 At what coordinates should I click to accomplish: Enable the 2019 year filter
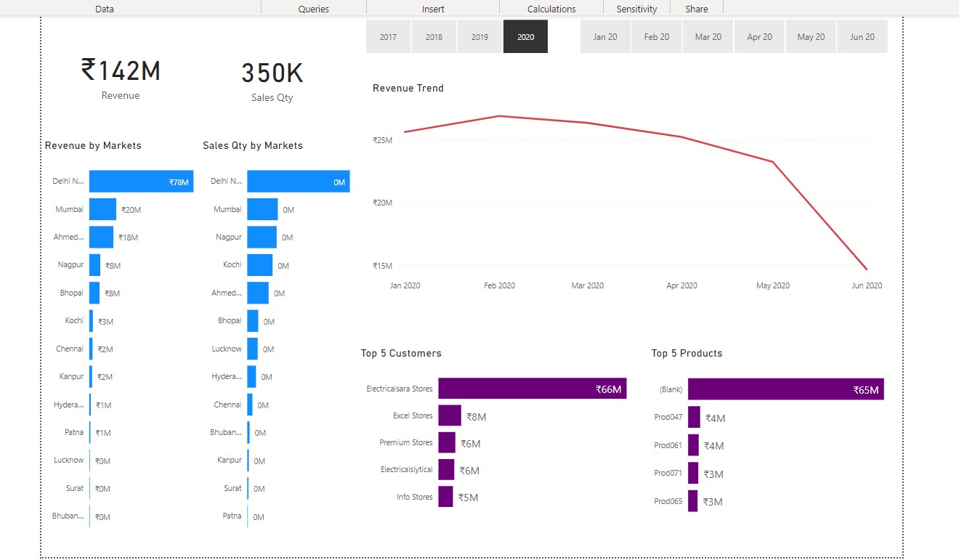pyautogui.click(x=479, y=36)
